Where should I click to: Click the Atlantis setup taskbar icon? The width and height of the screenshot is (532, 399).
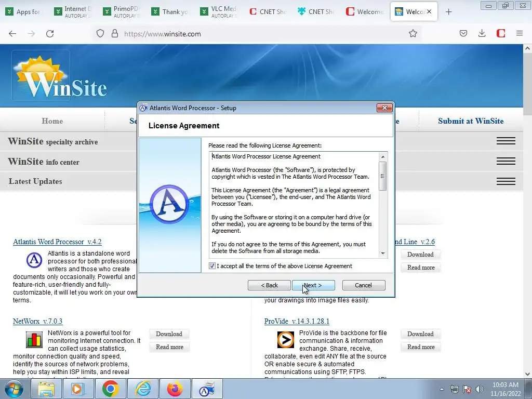point(207,389)
